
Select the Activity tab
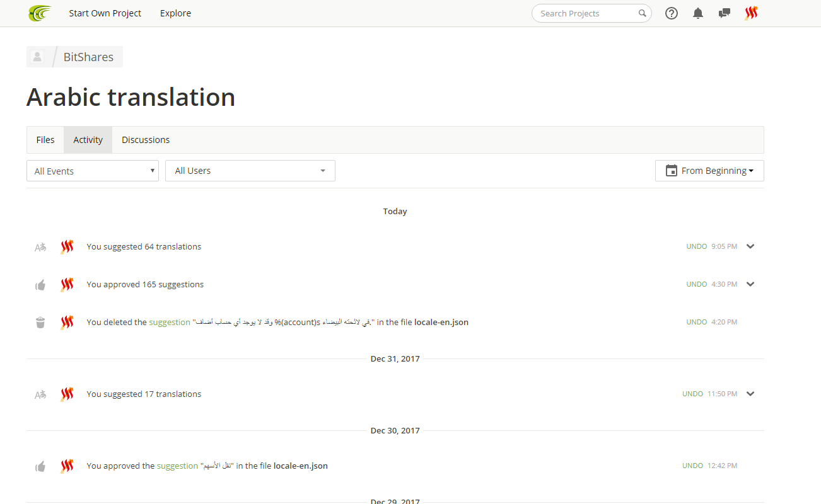(88, 140)
